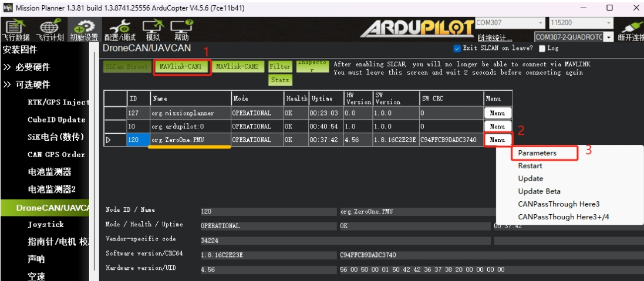
Task: Open the 帮助 help icon
Action: click(181, 29)
